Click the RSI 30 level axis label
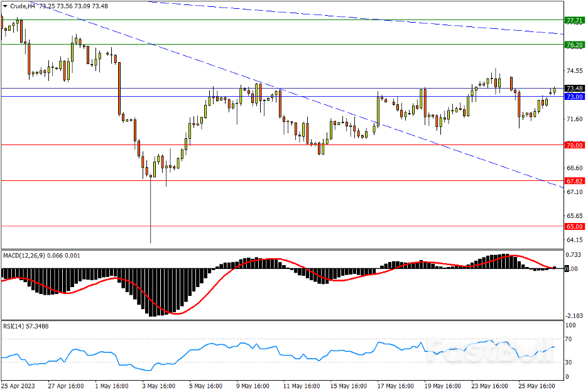 tap(570, 362)
